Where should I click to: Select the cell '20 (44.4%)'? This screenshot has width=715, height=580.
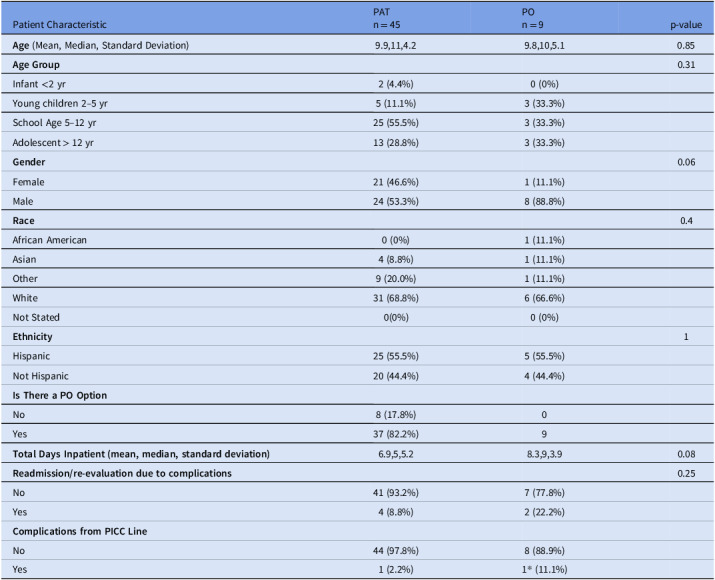(x=395, y=376)
